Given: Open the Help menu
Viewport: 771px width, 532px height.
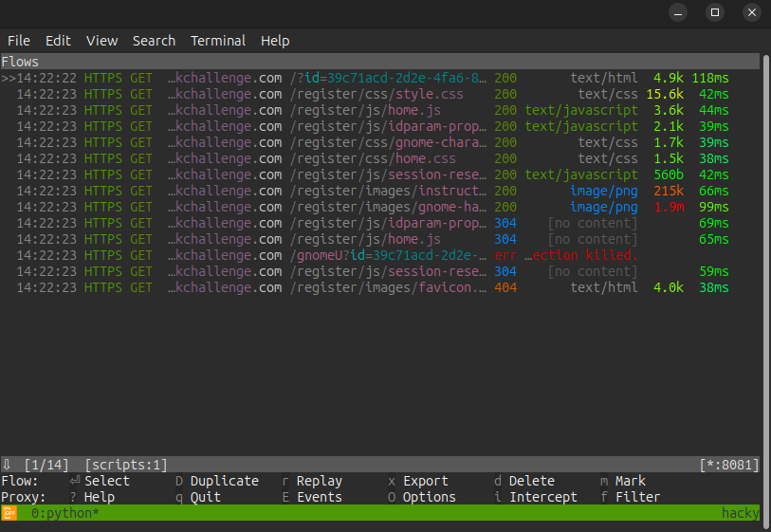Looking at the screenshot, I should coord(275,41).
